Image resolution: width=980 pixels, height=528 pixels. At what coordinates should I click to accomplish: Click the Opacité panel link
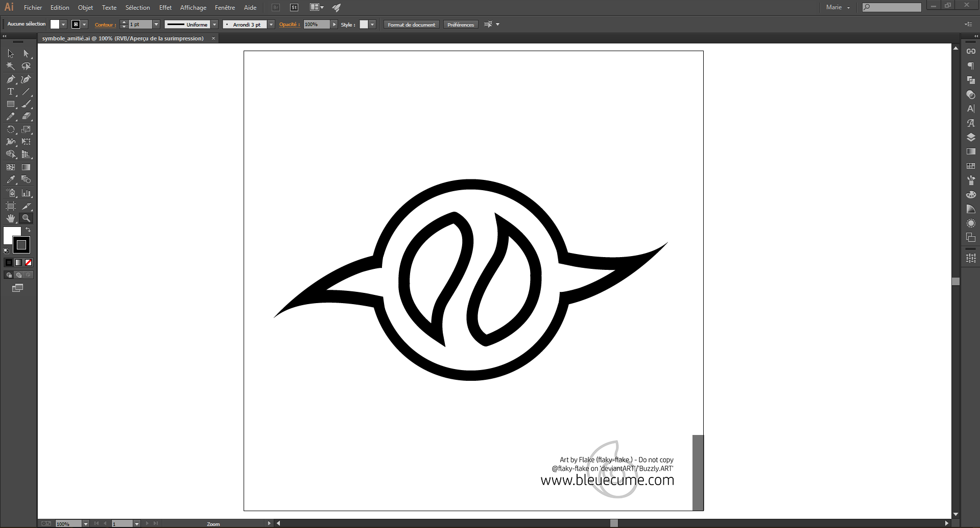click(x=289, y=25)
